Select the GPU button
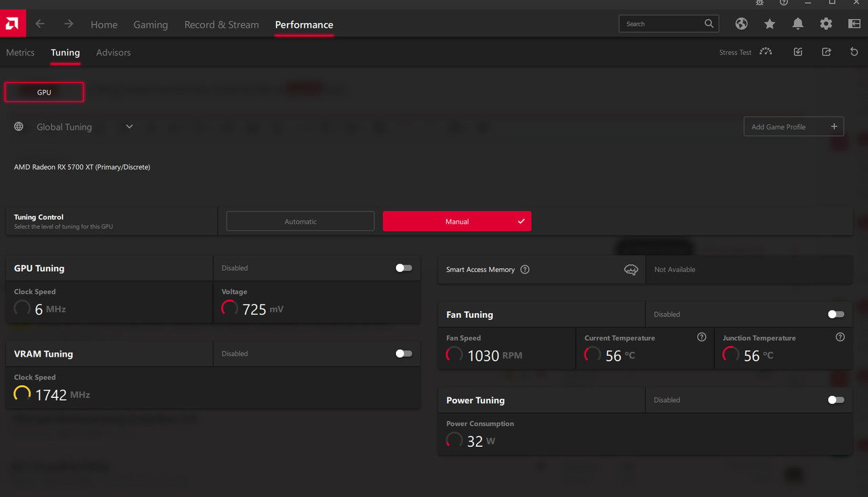 (x=44, y=92)
